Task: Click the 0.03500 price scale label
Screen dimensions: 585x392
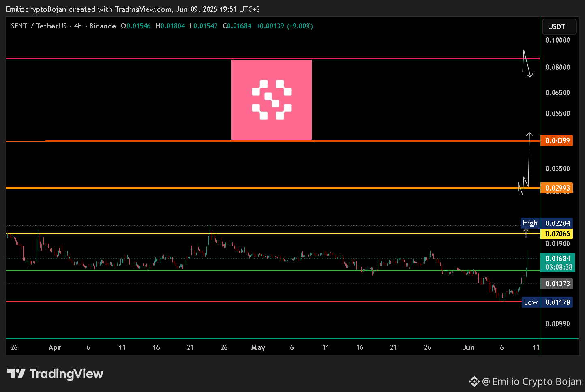Action: [558, 169]
